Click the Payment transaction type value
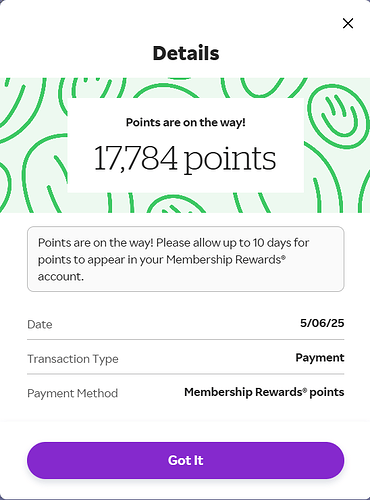 coord(320,358)
